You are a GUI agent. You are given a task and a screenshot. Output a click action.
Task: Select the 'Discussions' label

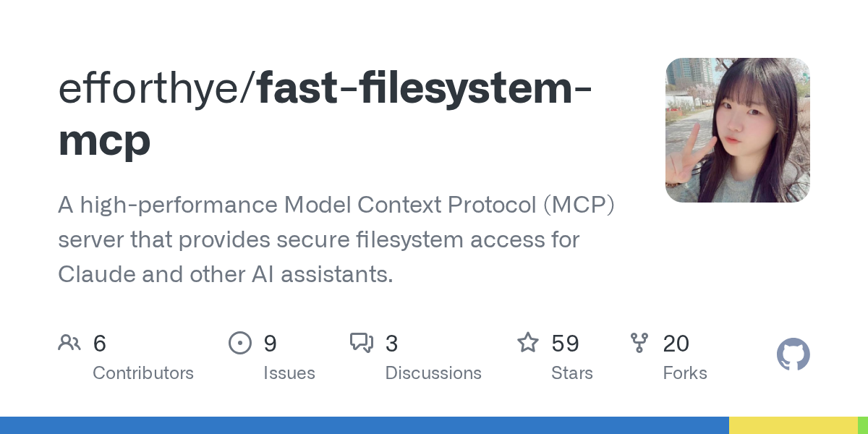(x=433, y=373)
